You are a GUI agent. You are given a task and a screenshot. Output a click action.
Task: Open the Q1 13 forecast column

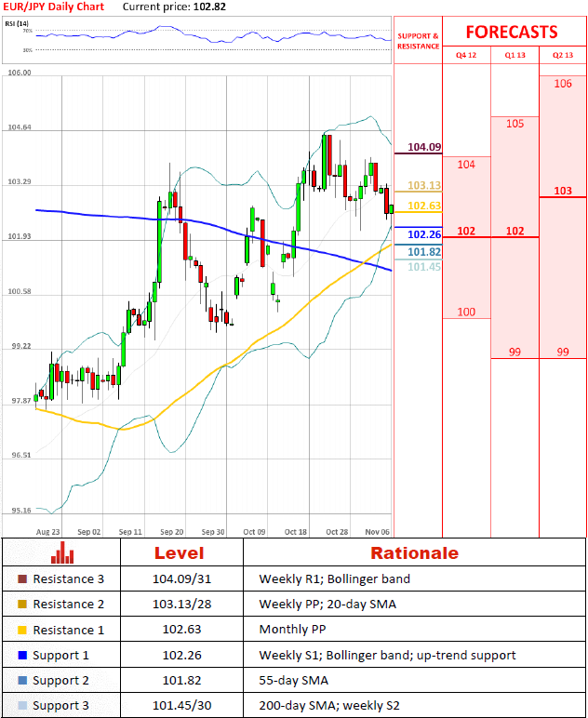(x=514, y=55)
